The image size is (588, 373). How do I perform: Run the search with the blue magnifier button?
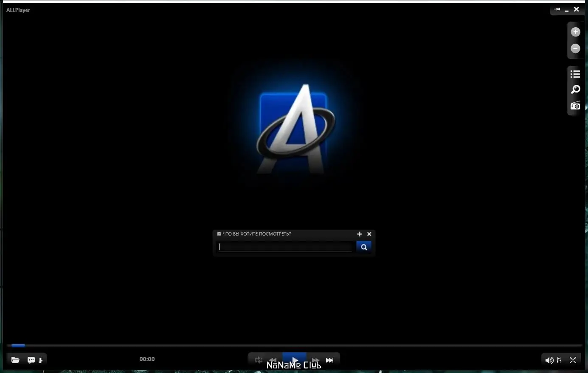coord(364,247)
